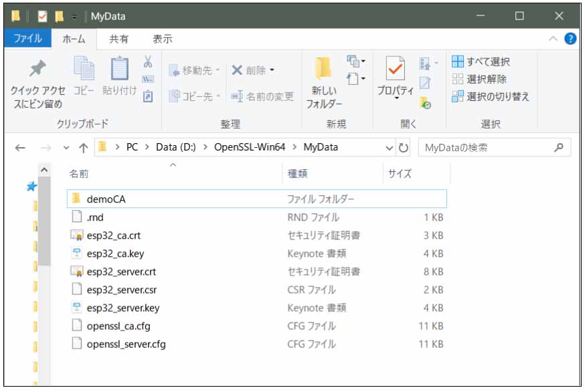This screenshot has width=585, height=392.
Task: Click Data (D:) in the breadcrumb
Action: (176, 147)
